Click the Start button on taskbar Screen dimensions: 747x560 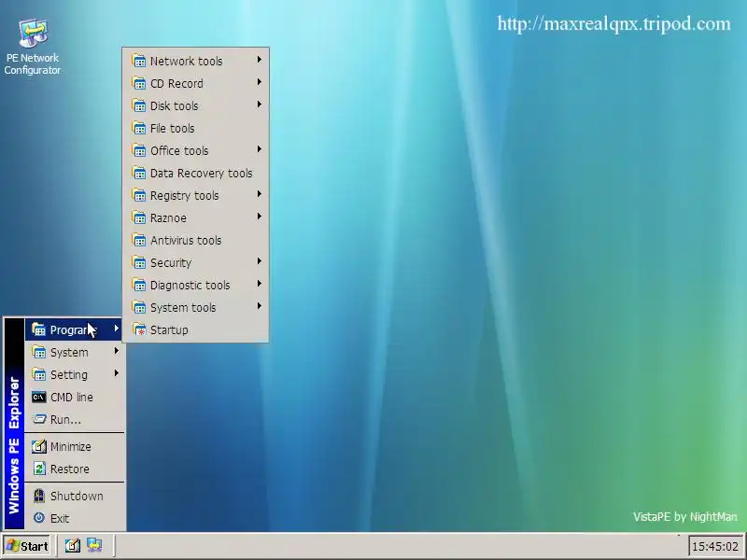tap(27, 546)
